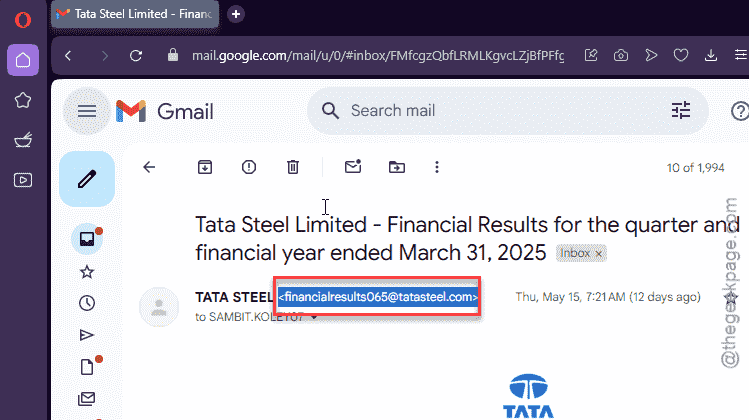Star this email message

(x=731, y=297)
